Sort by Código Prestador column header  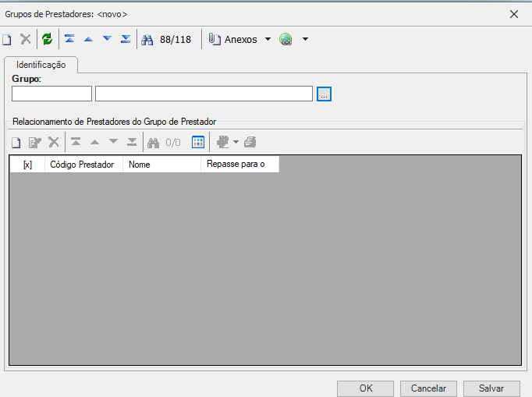point(83,165)
